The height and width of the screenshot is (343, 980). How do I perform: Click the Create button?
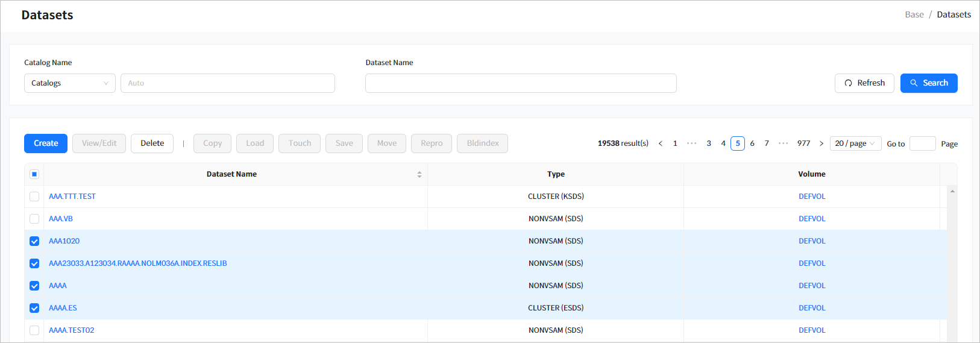[46, 143]
